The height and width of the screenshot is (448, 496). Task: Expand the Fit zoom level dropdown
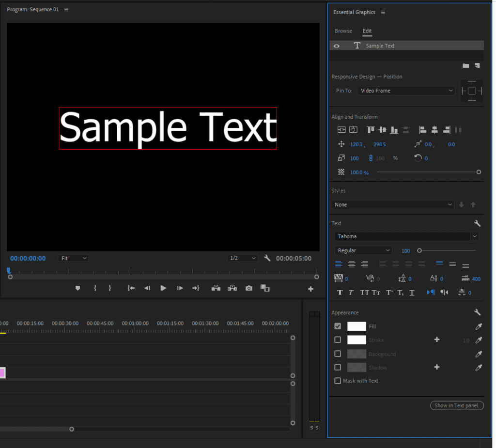74,258
